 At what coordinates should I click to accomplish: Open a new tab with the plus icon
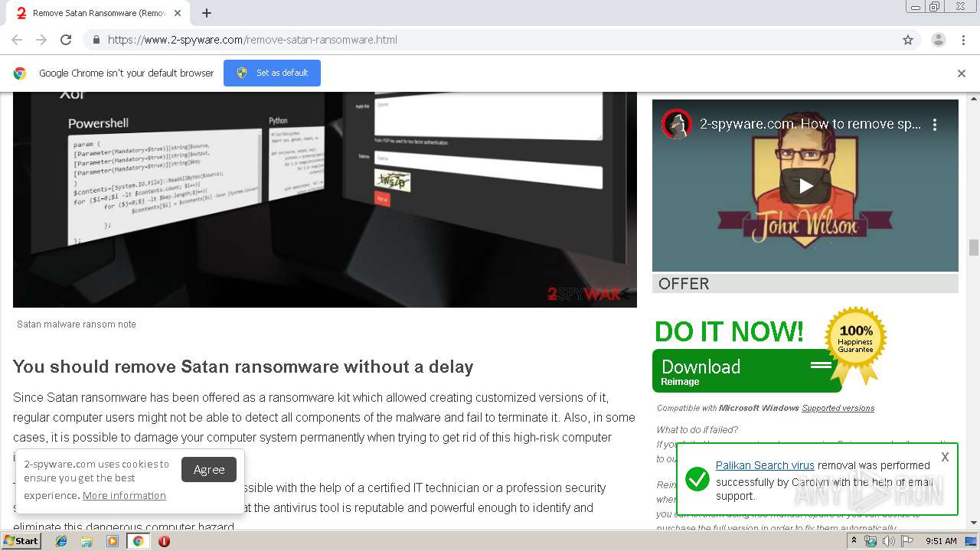point(207,13)
